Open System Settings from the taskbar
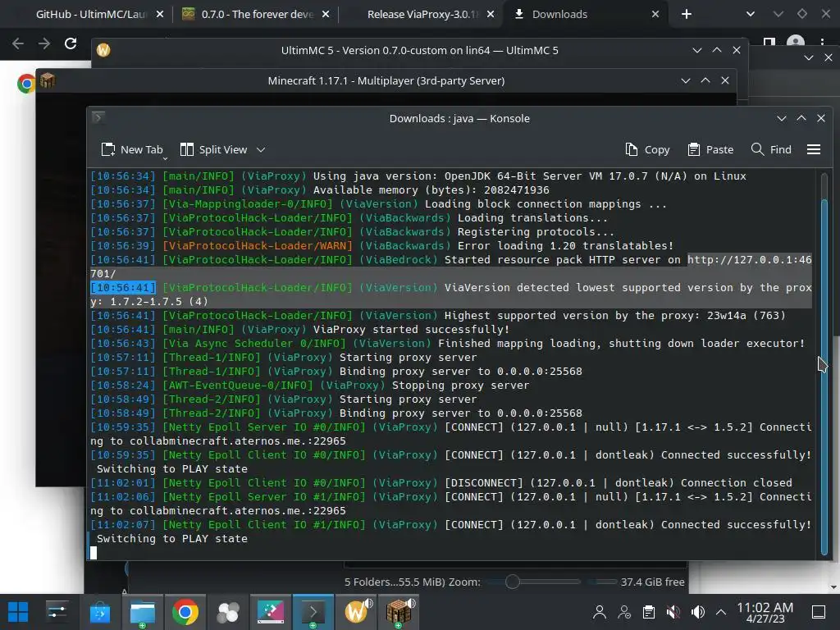The image size is (840, 630). click(x=57, y=612)
